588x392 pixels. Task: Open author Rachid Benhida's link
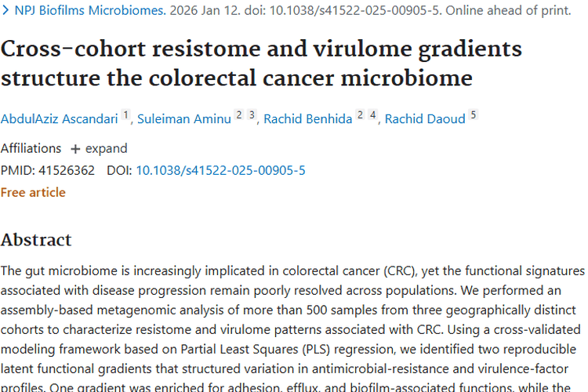coord(307,119)
